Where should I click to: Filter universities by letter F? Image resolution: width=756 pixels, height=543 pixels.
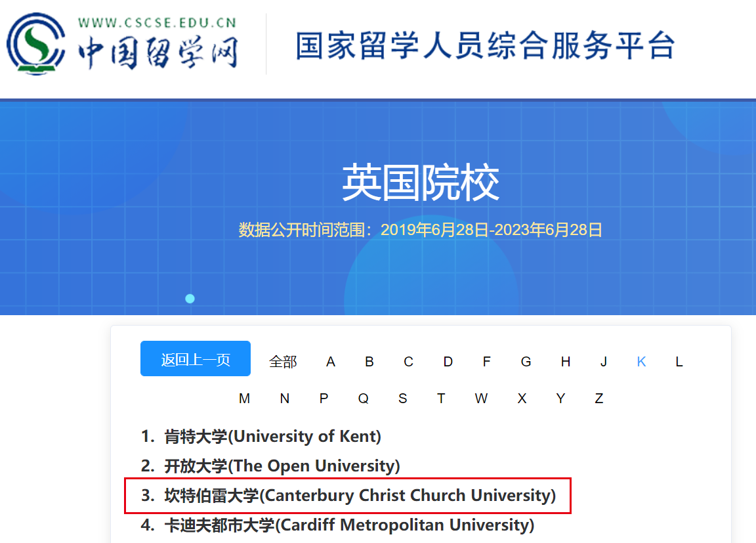point(486,362)
